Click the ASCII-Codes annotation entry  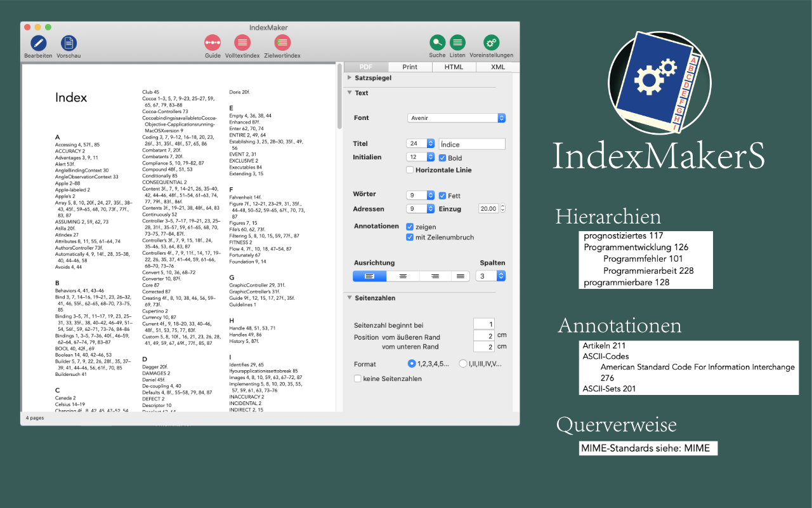pyautogui.click(x=606, y=356)
